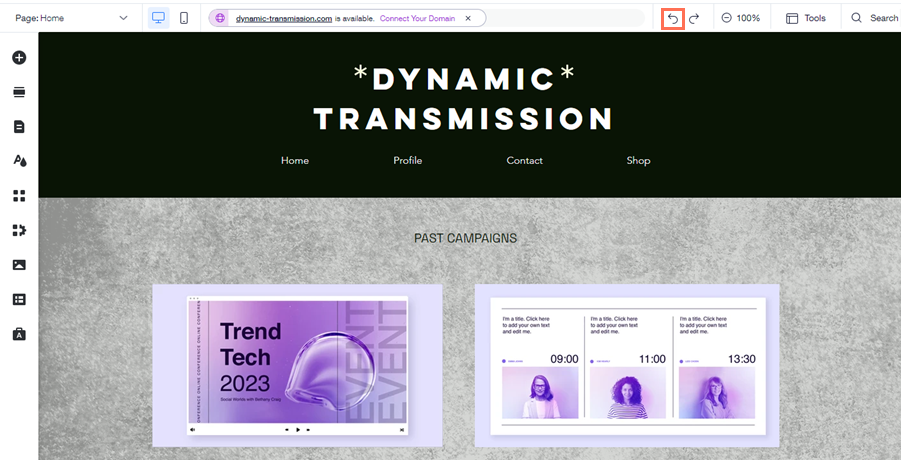The width and height of the screenshot is (901, 460).
Task: Open the briefcase Business Tools icon
Action: 20,334
